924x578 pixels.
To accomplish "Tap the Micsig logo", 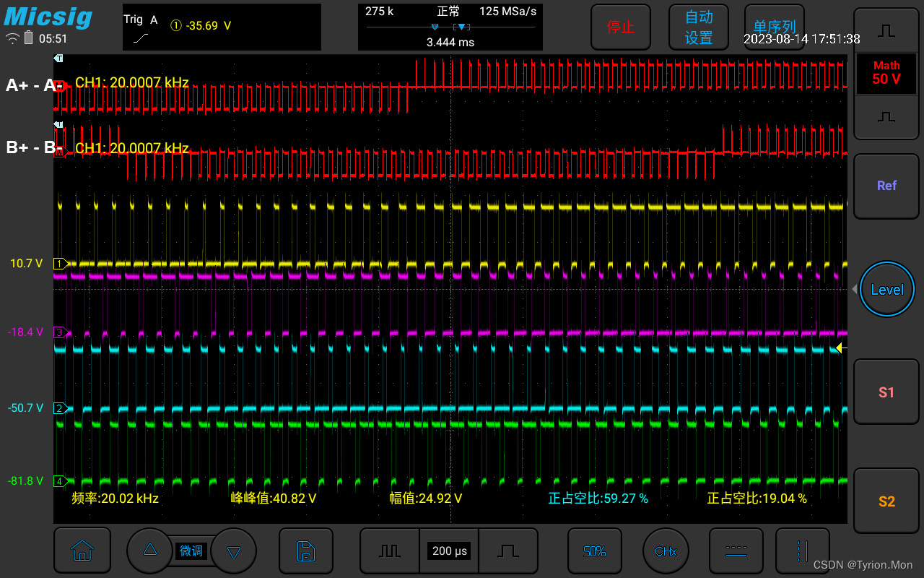I will pyautogui.click(x=48, y=16).
